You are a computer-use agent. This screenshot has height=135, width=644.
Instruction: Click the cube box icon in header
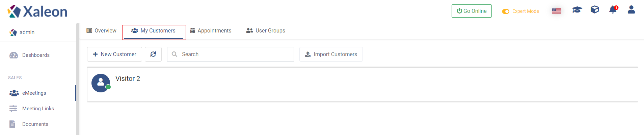coord(595,10)
